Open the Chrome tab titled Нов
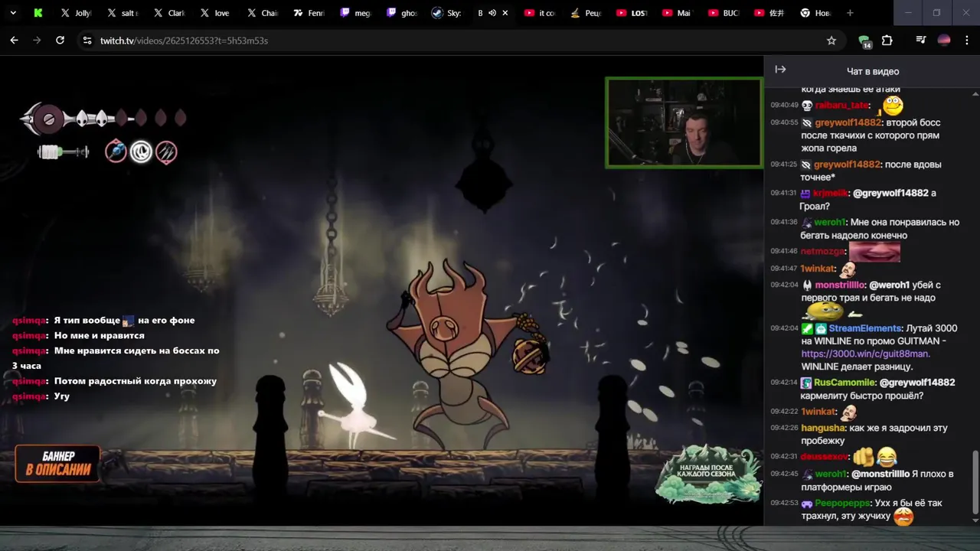Image resolution: width=980 pixels, height=551 pixels. click(x=816, y=13)
